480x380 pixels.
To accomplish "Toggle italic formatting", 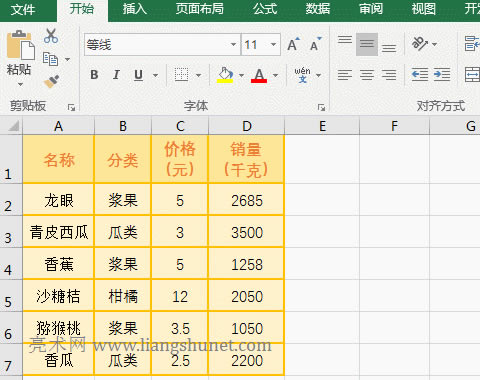I will pos(116,75).
